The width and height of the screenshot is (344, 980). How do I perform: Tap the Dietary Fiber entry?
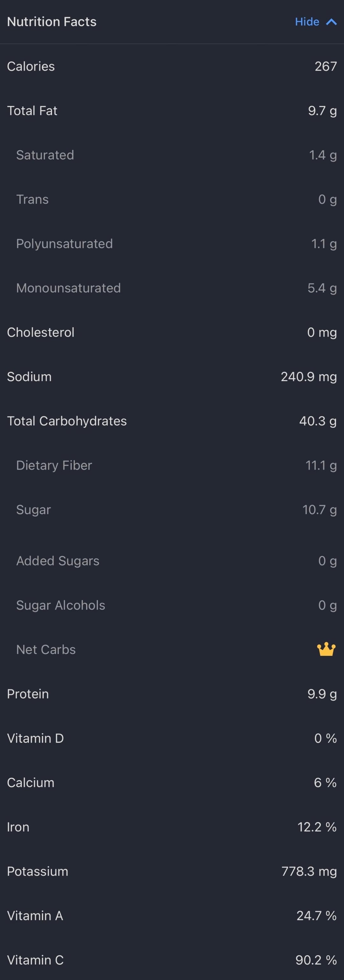54,465
